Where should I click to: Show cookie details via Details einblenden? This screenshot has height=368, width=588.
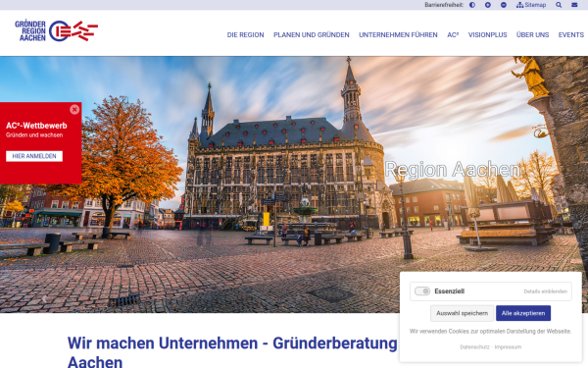[545, 291]
